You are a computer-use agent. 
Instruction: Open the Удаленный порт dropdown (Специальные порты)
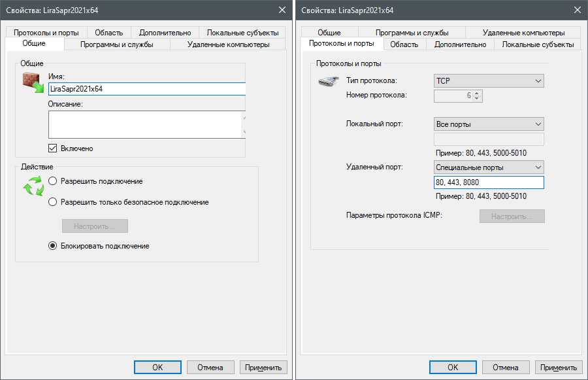pos(489,167)
